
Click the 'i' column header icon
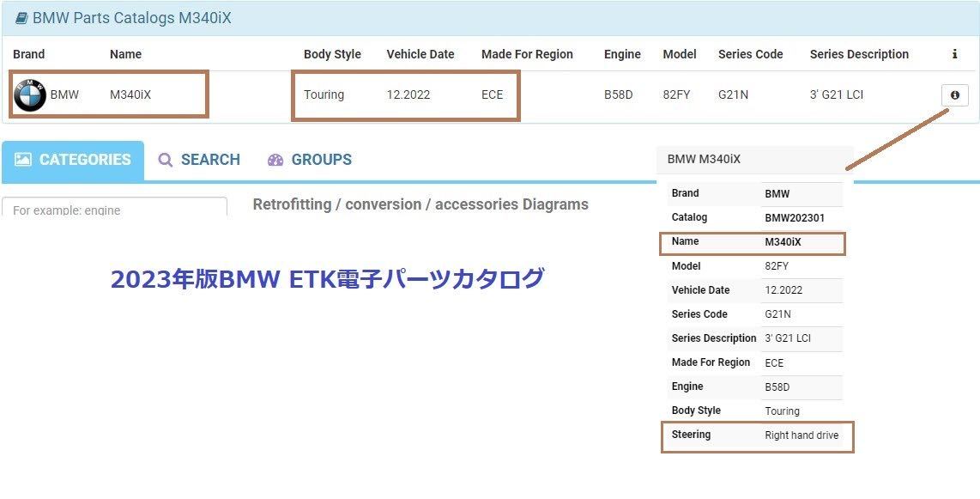[954, 54]
